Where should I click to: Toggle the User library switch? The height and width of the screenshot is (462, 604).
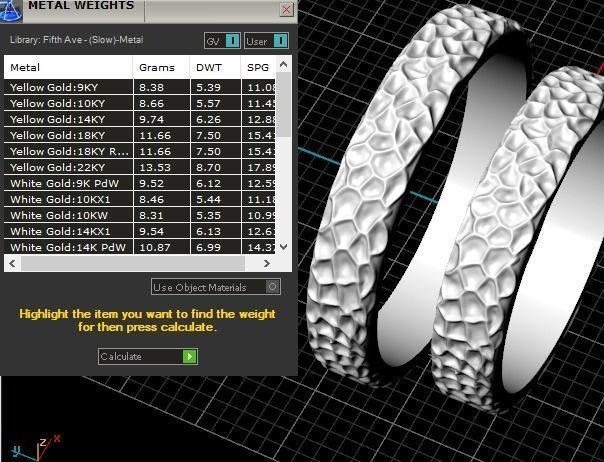[266, 40]
